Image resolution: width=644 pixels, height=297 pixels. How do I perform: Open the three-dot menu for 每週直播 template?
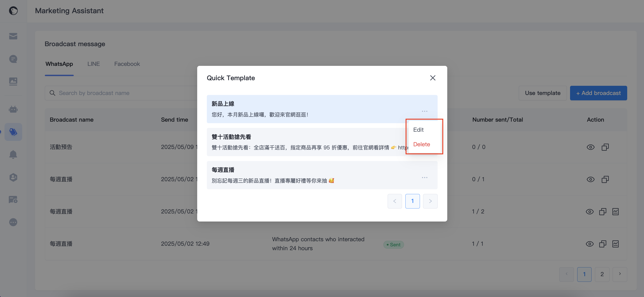tap(424, 178)
